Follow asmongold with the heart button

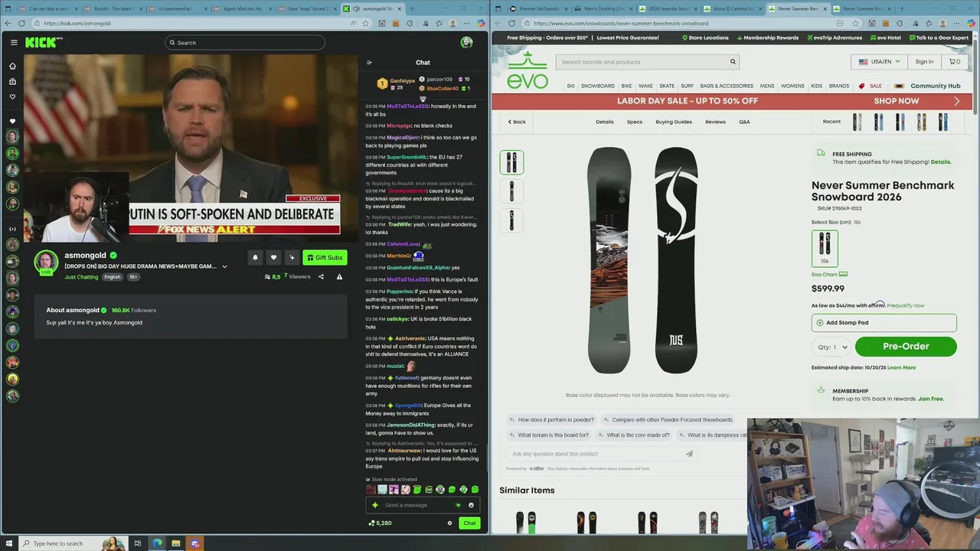tap(273, 257)
